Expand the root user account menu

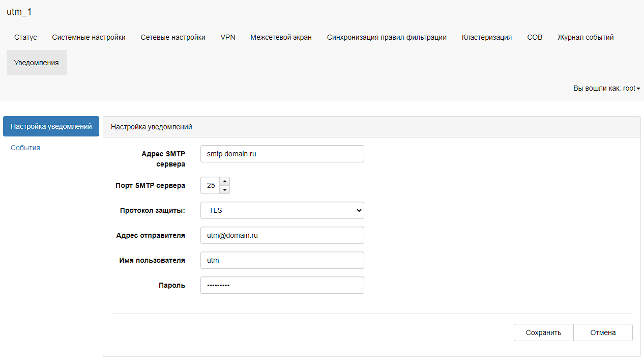coord(606,88)
